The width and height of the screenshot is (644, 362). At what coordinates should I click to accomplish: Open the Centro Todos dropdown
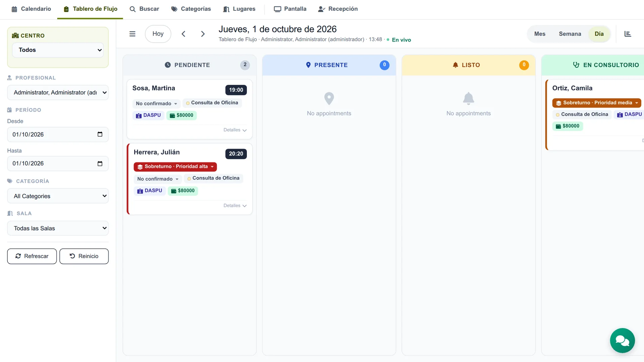[58, 50]
